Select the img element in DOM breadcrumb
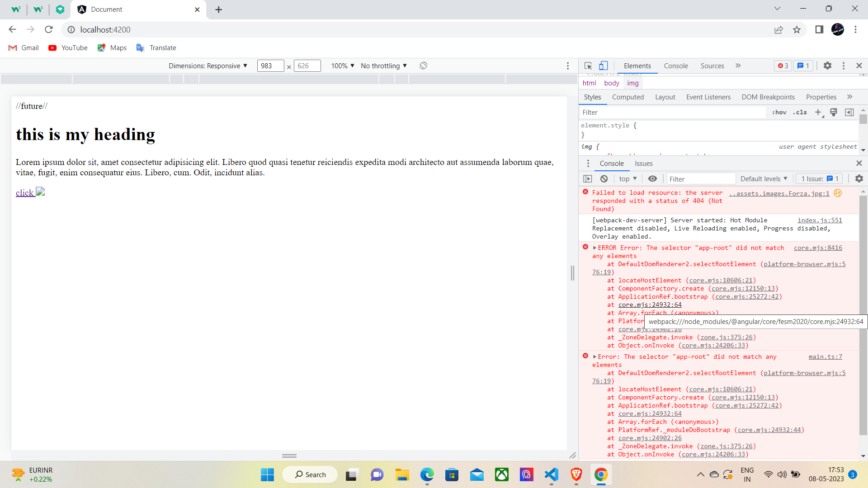Image resolution: width=868 pixels, height=488 pixels. pyautogui.click(x=632, y=83)
